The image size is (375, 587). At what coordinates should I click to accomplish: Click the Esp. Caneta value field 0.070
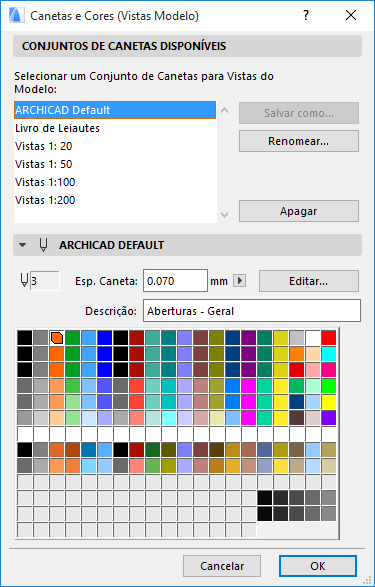coord(175,281)
